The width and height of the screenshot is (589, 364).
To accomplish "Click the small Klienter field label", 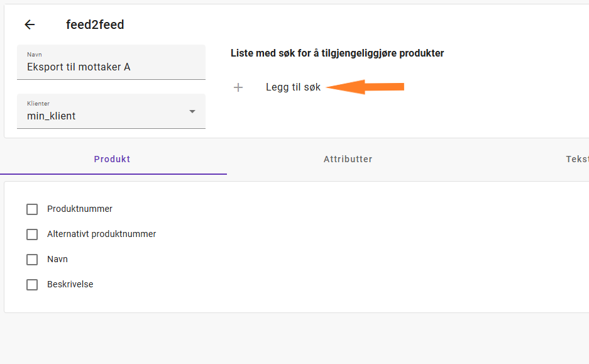I will tap(38, 103).
